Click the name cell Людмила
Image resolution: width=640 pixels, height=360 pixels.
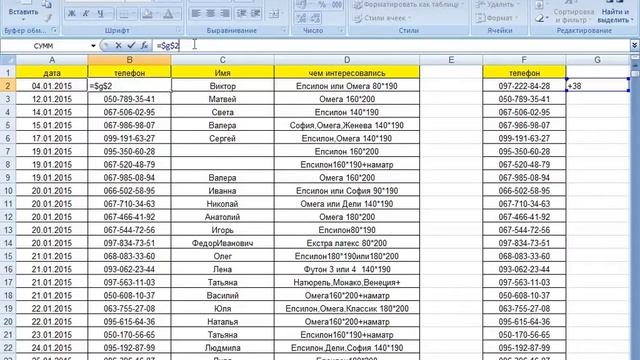(222, 348)
